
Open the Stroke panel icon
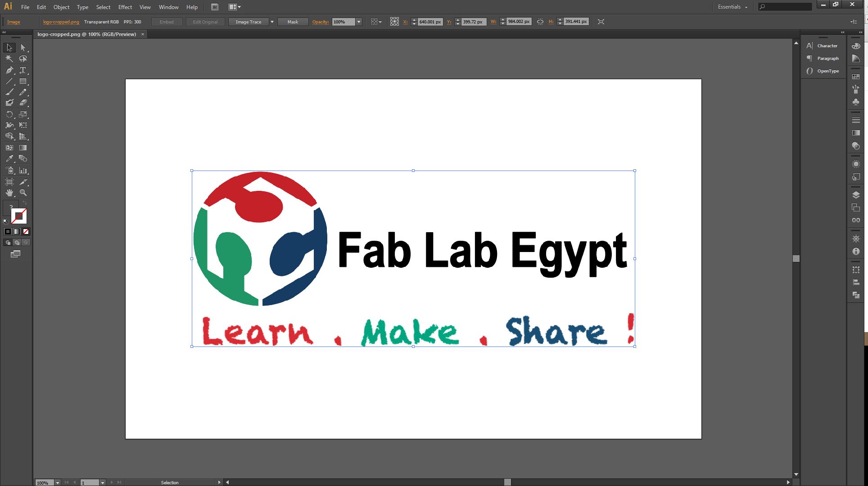(856, 120)
